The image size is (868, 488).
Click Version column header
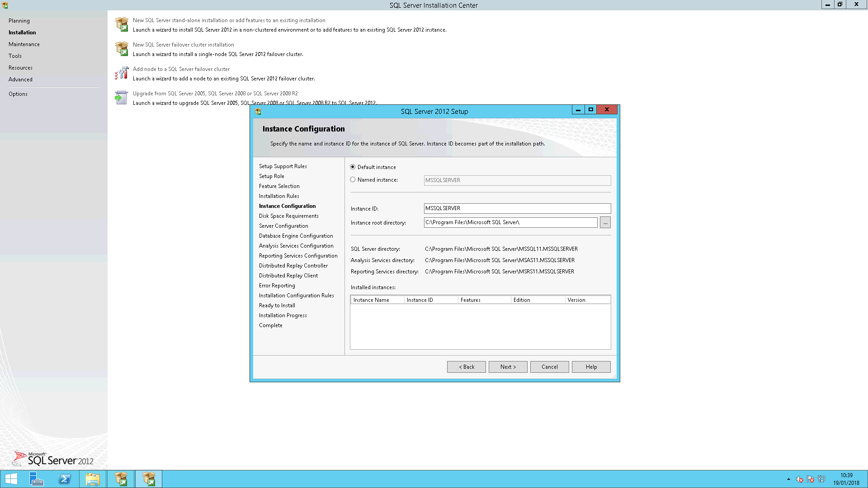pyautogui.click(x=588, y=300)
